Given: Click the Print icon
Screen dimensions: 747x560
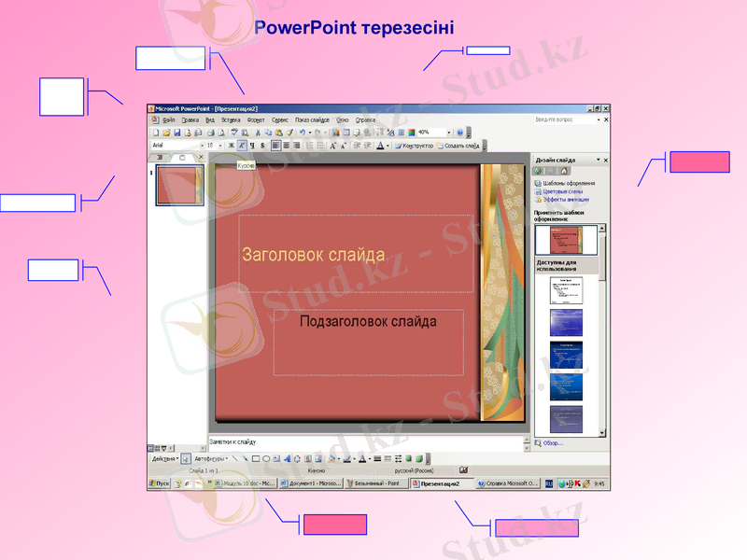Looking at the screenshot, I should point(209,133).
